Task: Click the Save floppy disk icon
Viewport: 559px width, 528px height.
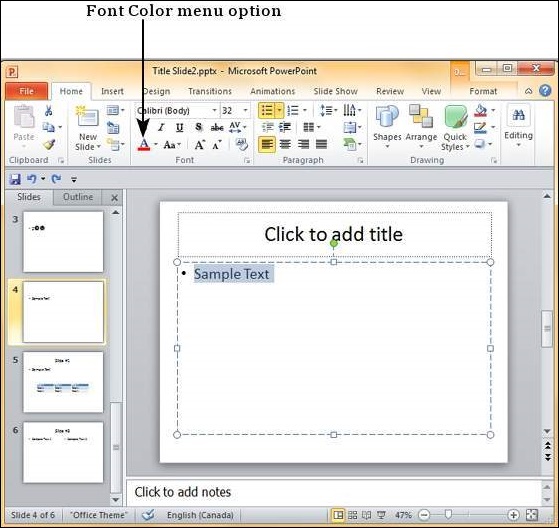Action: tap(15, 179)
